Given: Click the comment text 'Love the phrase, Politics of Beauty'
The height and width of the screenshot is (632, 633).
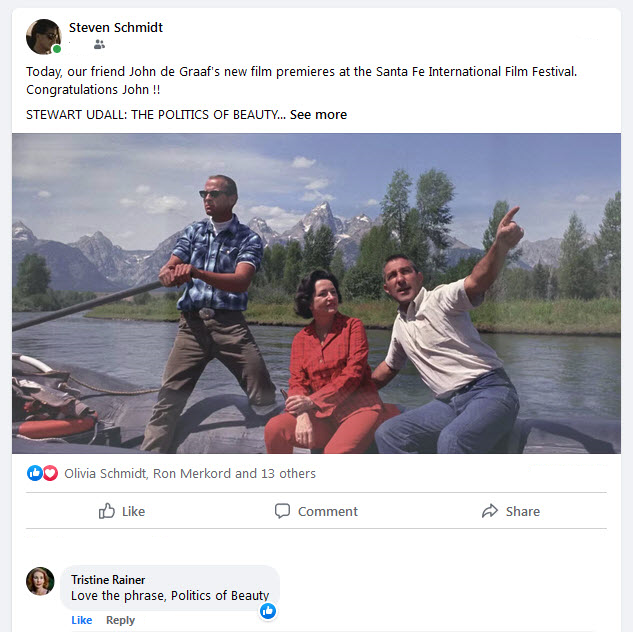Looking at the screenshot, I should tap(170, 596).
